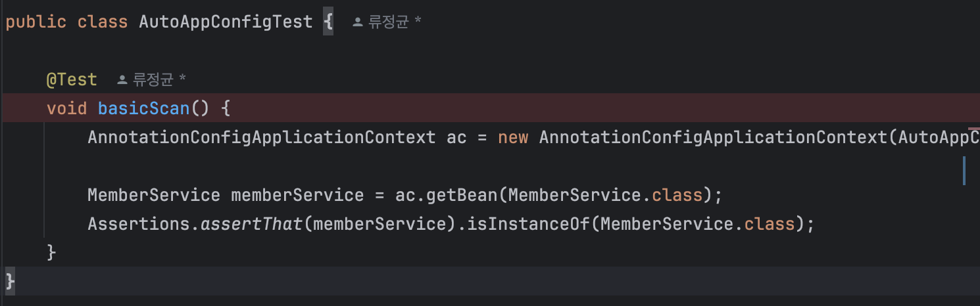
Task: Place the cursor on the basicScan method name
Action: 144,108
